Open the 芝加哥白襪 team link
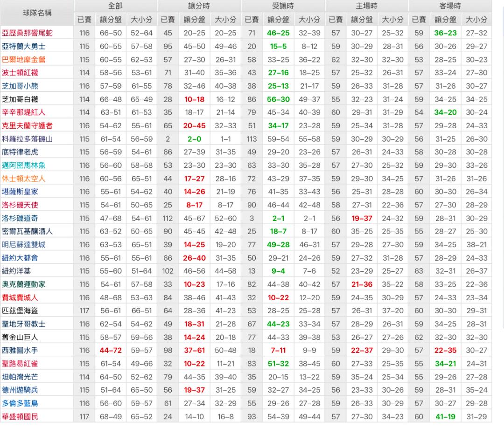This screenshot has height=428, width=504. pyautogui.click(x=20, y=99)
